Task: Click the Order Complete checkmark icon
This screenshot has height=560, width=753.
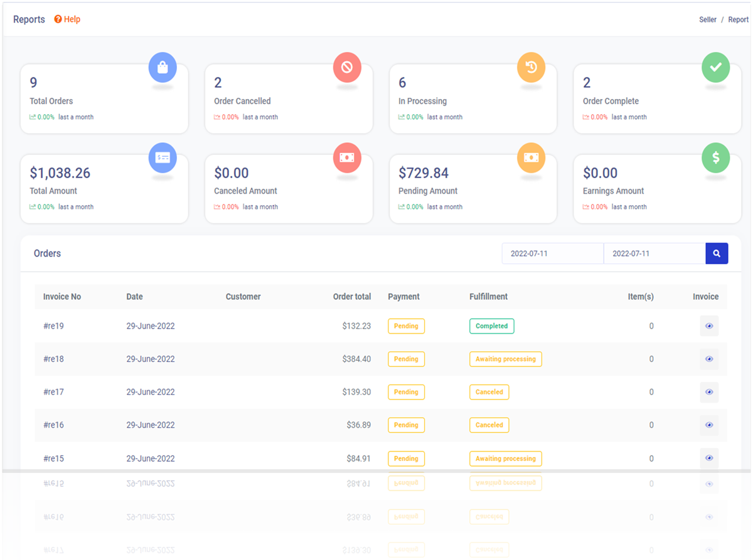Action: [715, 68]
